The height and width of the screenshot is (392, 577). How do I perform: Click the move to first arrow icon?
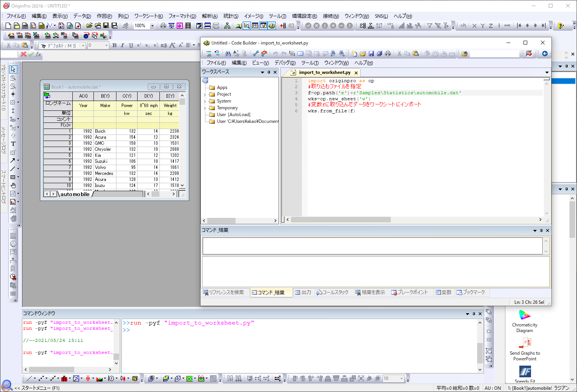pyautogui.click(x=519, y=26)
